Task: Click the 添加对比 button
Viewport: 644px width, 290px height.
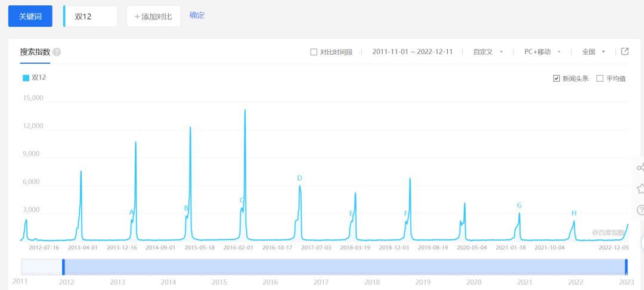Action: 154,17
